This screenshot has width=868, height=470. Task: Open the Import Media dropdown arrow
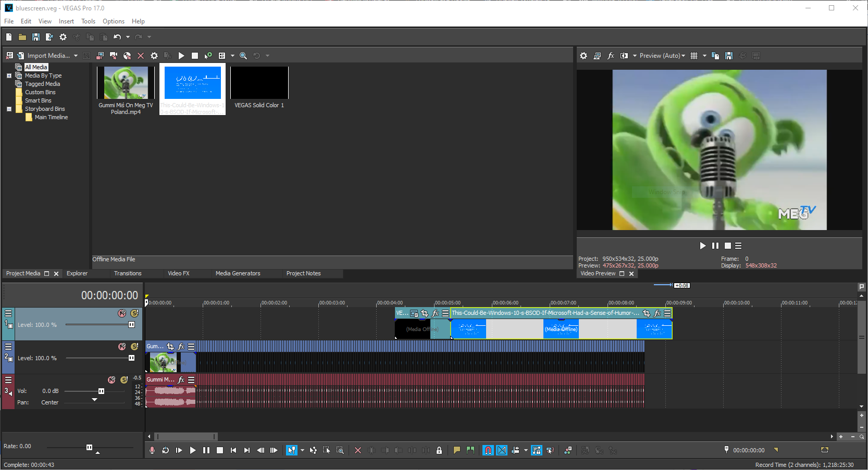click(x=76, y=56)
